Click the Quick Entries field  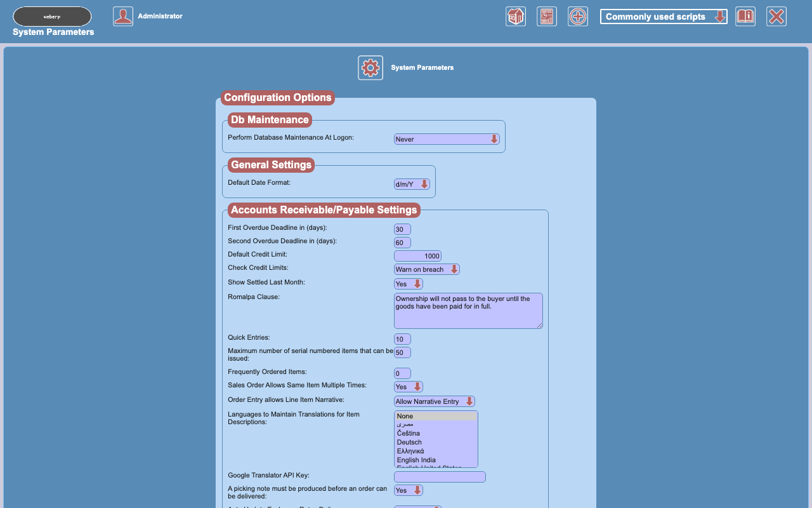coord(402,339)
